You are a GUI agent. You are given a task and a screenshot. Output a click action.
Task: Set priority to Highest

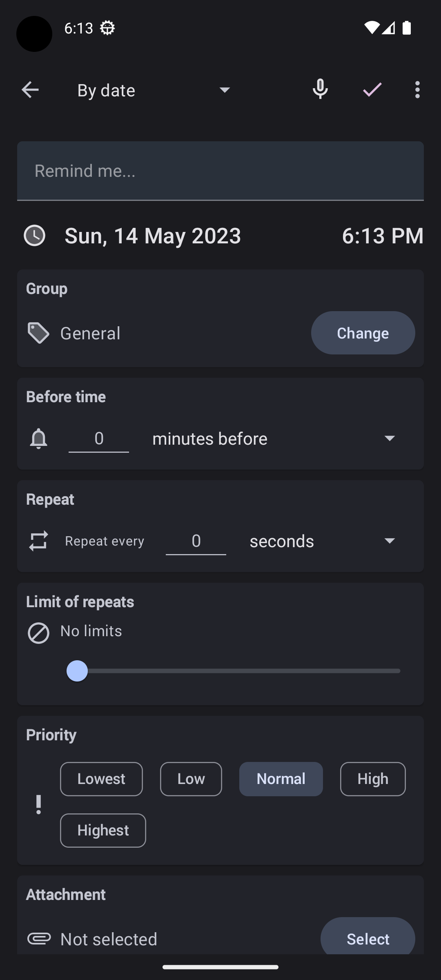click(x=103, y=831)
